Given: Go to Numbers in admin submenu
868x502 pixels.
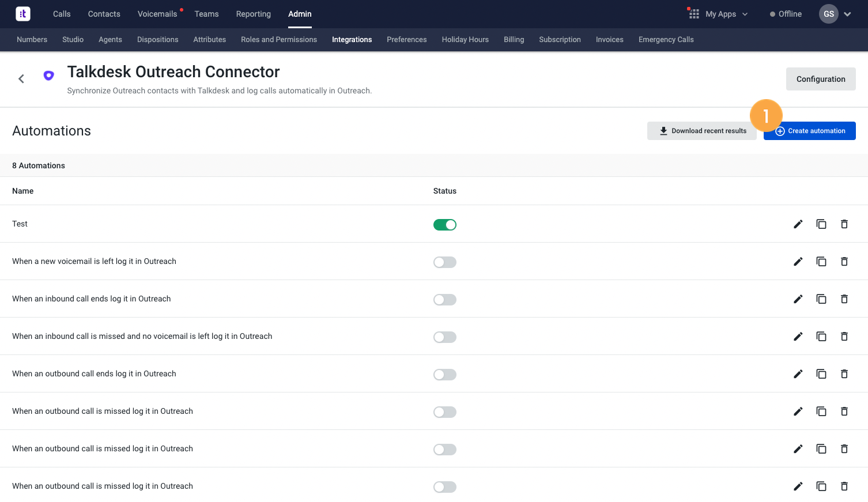Looking at the screenshot, I should tap(32, 40).
